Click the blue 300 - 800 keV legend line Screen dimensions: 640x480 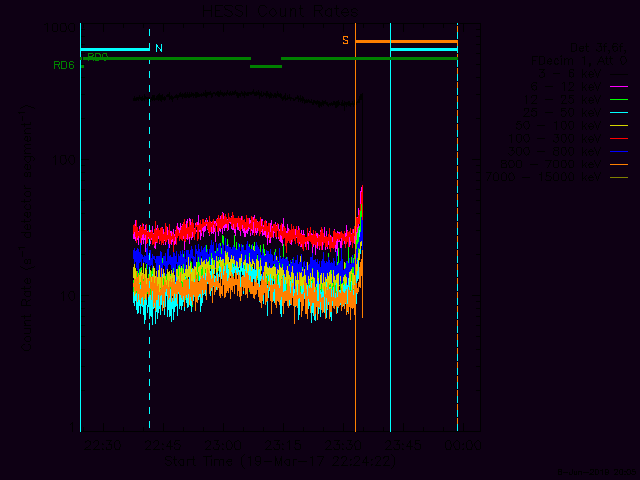coord(619,152)
